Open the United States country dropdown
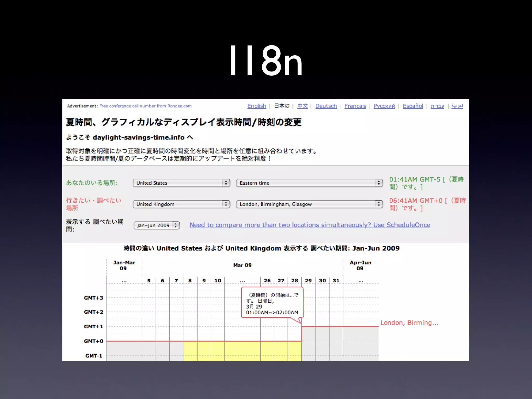Screen dimensions: 532x399 click(182, 183)
